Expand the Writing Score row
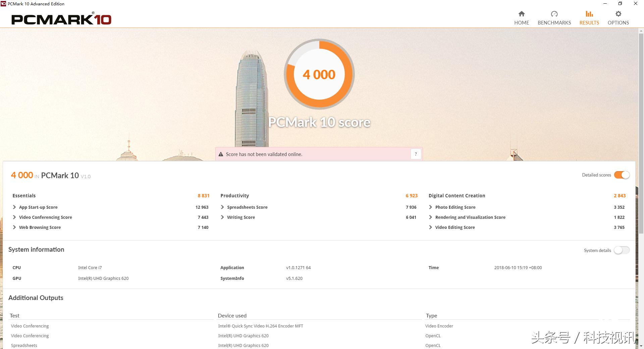644x349 pixels. 222,217
